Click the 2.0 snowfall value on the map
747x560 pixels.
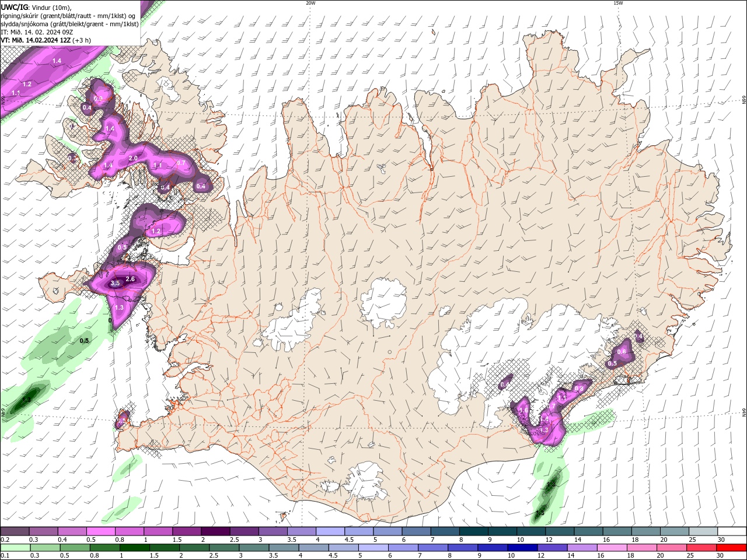coord(132,159)
